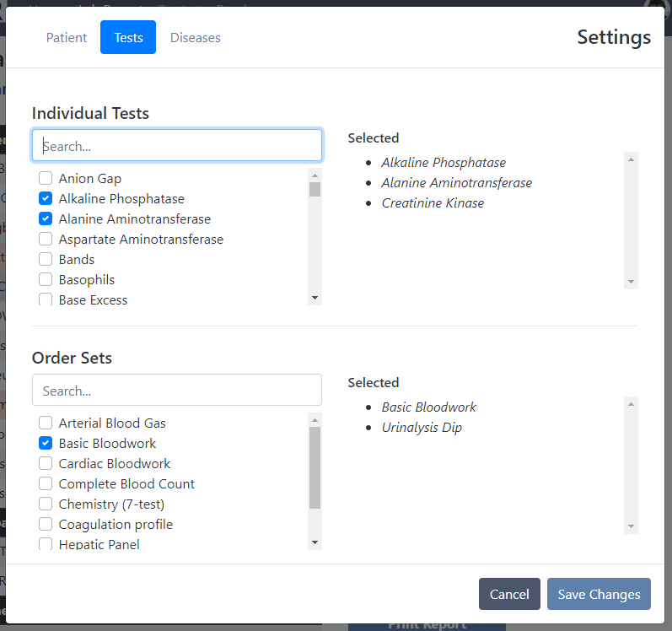Click Order Sets list scrollbar thumb

[315, 468]
